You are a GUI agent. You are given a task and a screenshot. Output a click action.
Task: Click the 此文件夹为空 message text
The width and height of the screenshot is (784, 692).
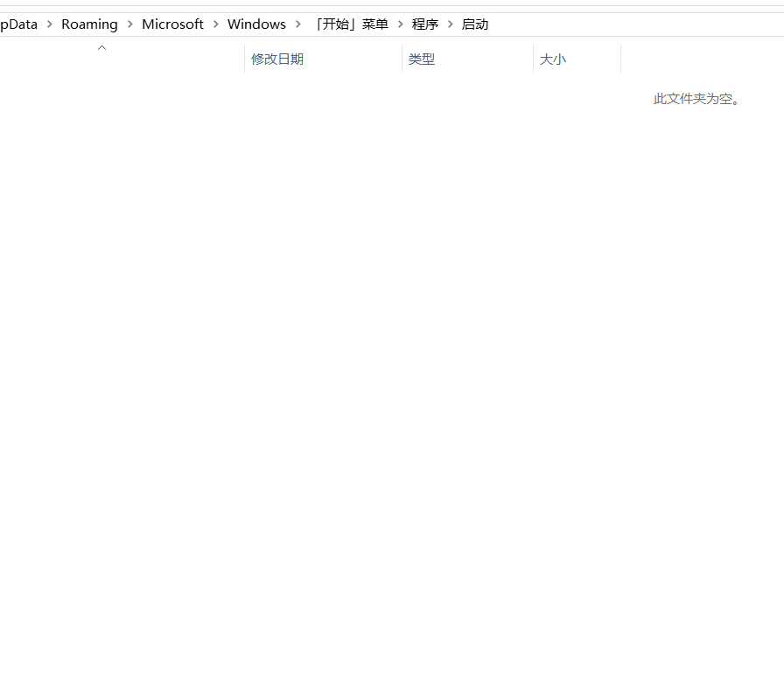(x=696, y=99)
